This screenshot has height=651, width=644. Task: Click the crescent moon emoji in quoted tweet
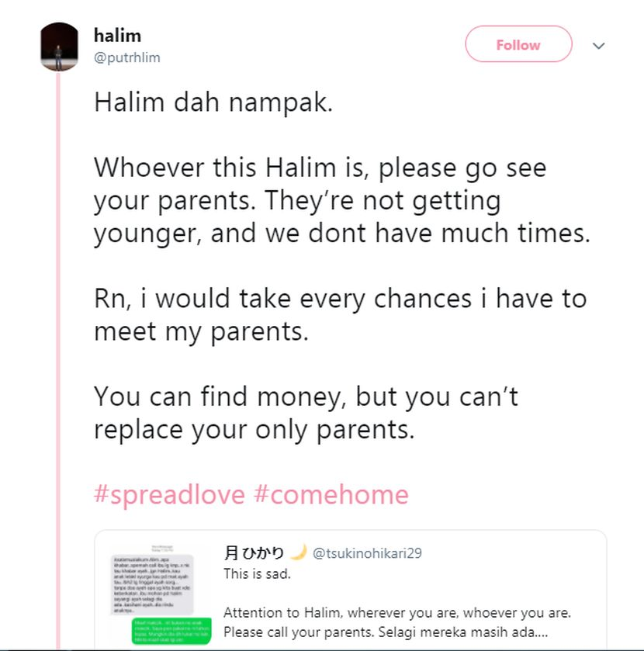pos(298,552)
